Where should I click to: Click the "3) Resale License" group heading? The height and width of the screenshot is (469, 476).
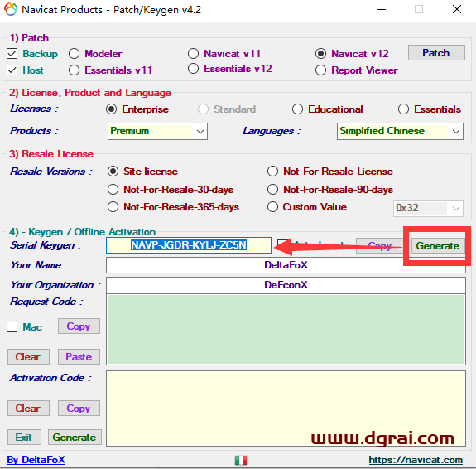(51, 154)
